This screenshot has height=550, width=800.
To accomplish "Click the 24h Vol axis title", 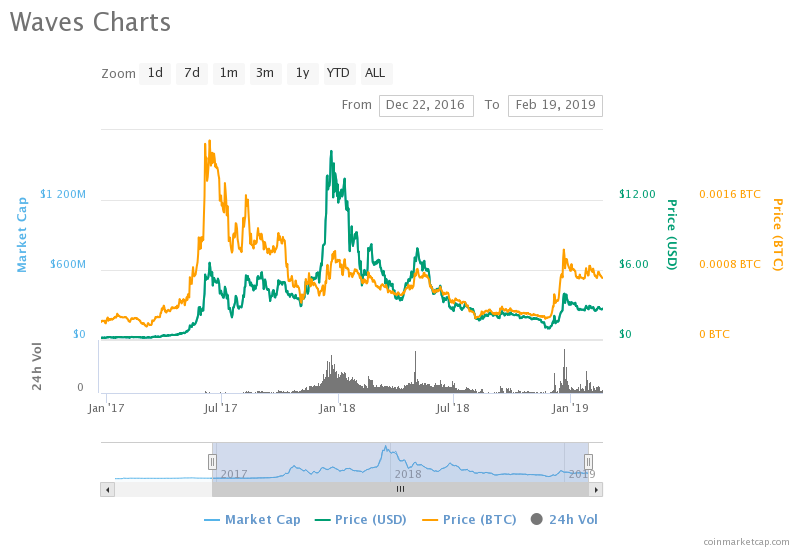I will [37, 366].
